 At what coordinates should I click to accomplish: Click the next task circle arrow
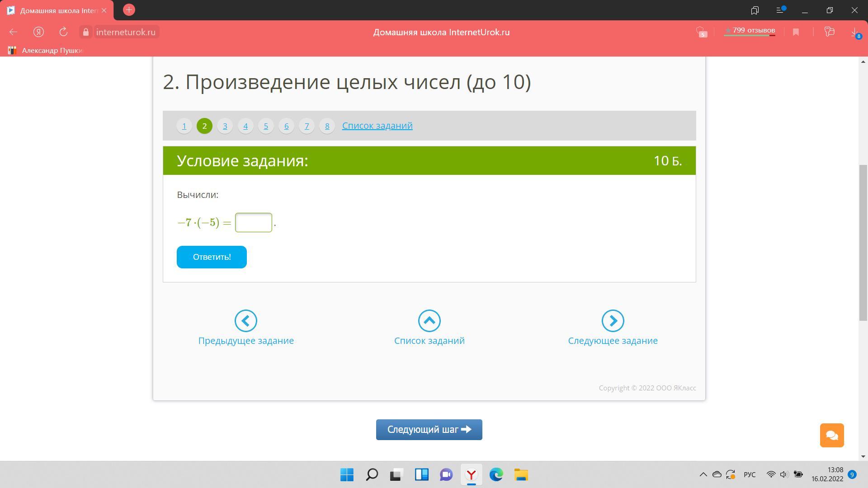coord(613,321)
